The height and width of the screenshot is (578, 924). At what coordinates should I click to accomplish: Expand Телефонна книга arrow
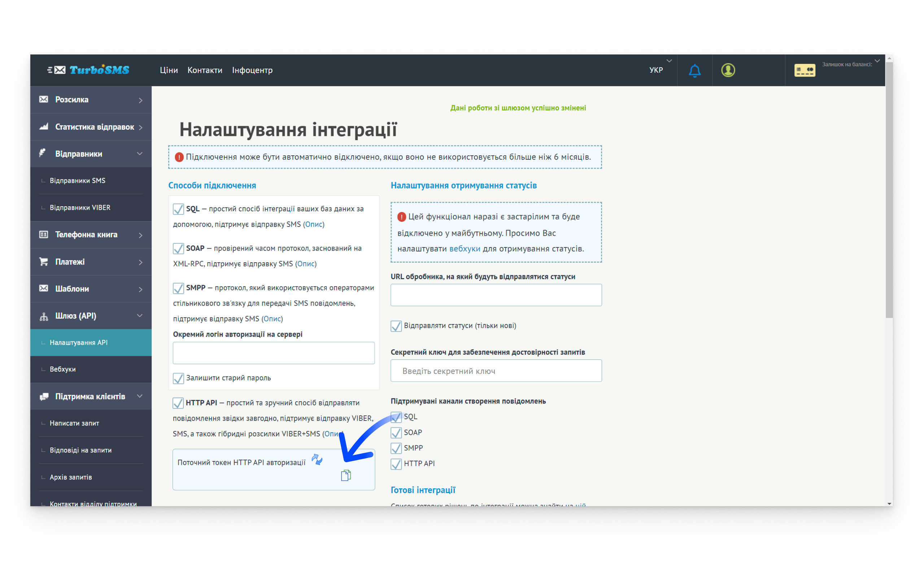[x=140, y=235]
